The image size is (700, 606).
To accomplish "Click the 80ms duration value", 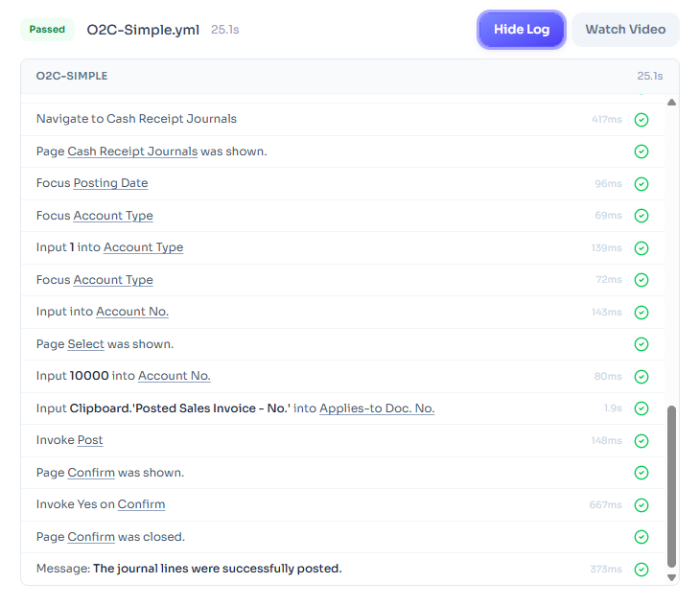I will pyautogui.click(x=608, y=377).
